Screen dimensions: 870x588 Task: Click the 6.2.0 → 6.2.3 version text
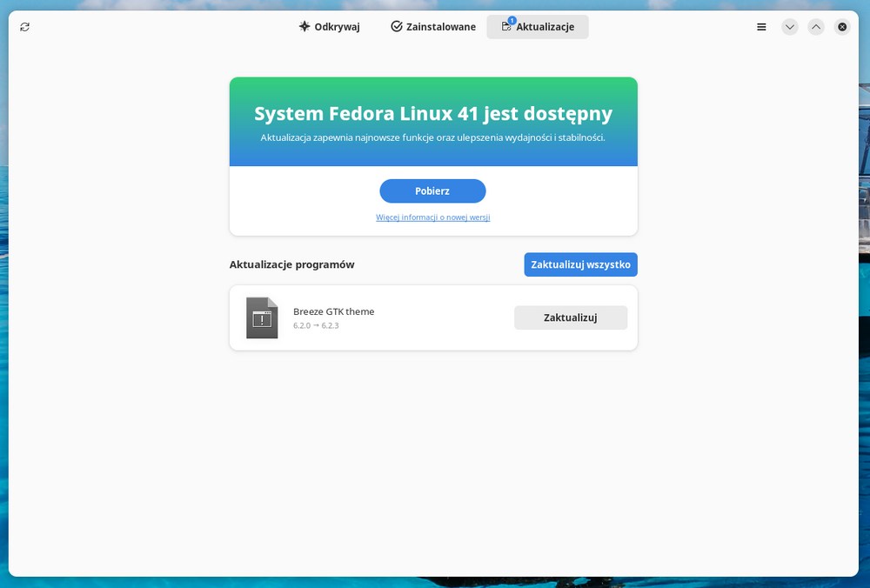coord(316,325)
